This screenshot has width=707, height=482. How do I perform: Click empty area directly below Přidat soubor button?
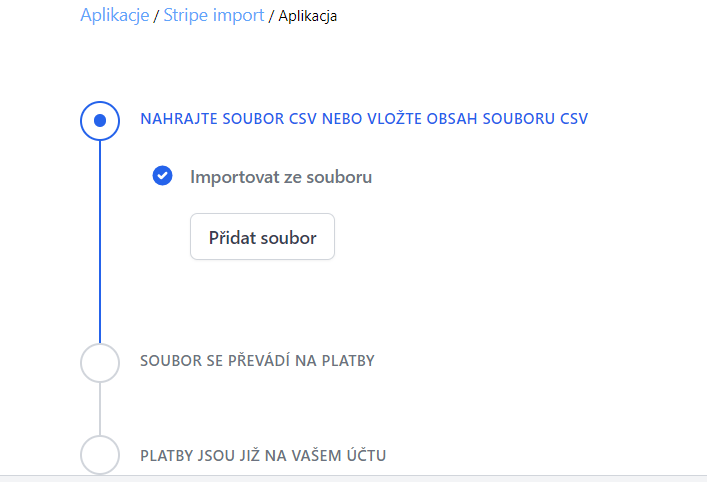pyautogui.click(x=262, y=295)
